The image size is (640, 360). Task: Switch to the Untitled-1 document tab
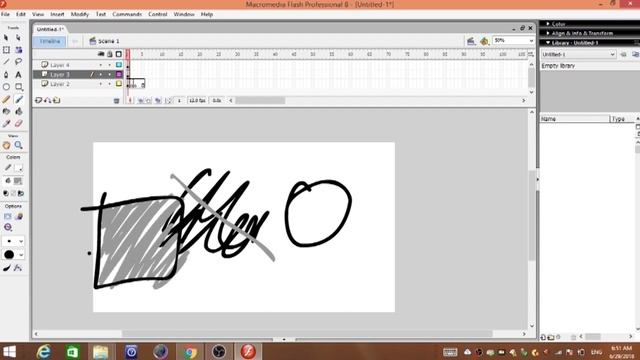pyautogui.click(x=50, y=29)
